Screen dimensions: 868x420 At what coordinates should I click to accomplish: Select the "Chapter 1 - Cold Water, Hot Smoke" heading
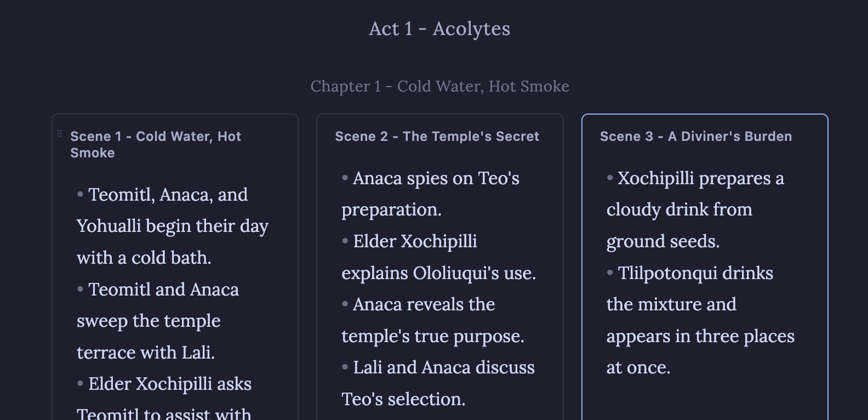pos(439,86)
